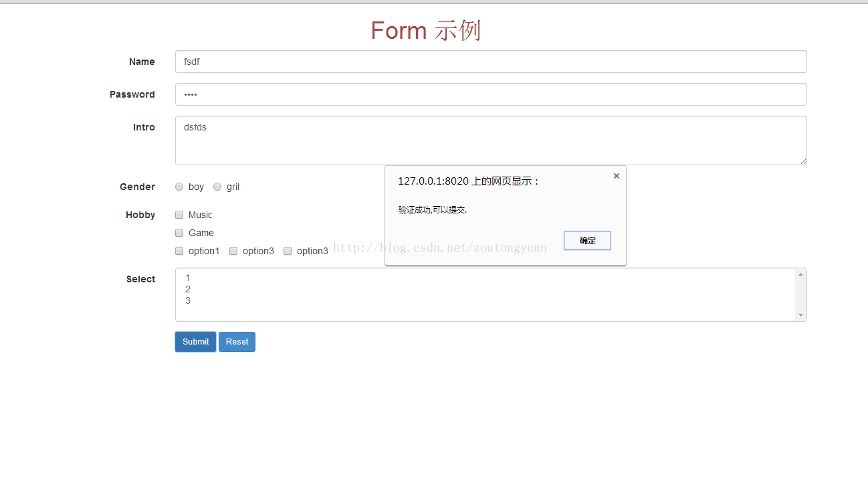Focus the Password input field
Viewport: 868px width, 481px height.
click(x=491, y=94)
